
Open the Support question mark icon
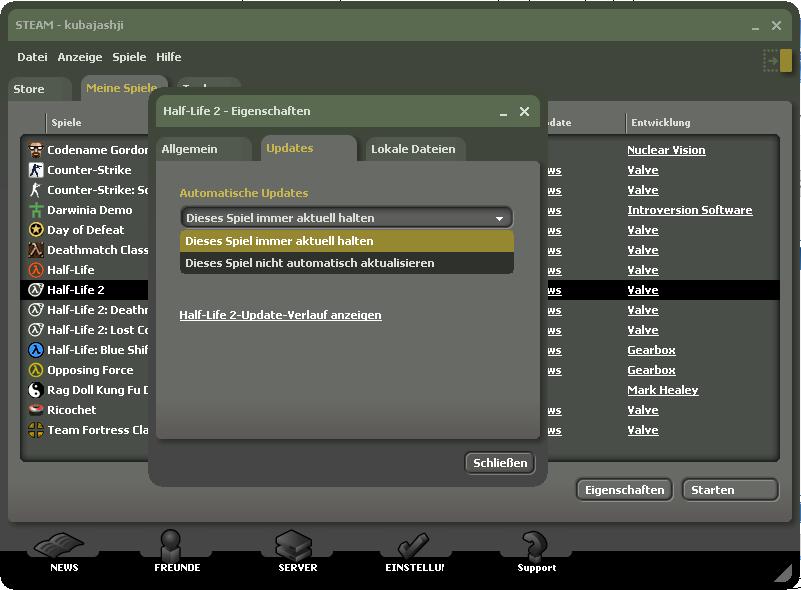534,545
